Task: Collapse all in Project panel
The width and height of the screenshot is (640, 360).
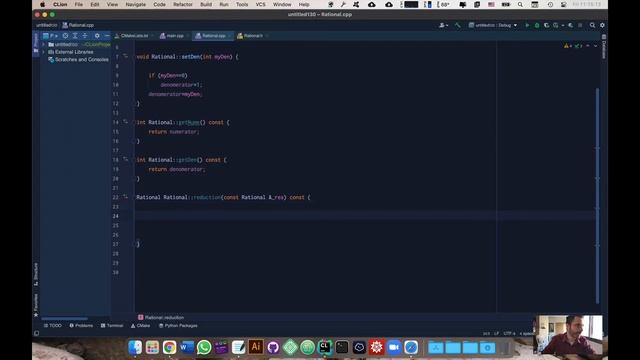Action: (85, 36)
